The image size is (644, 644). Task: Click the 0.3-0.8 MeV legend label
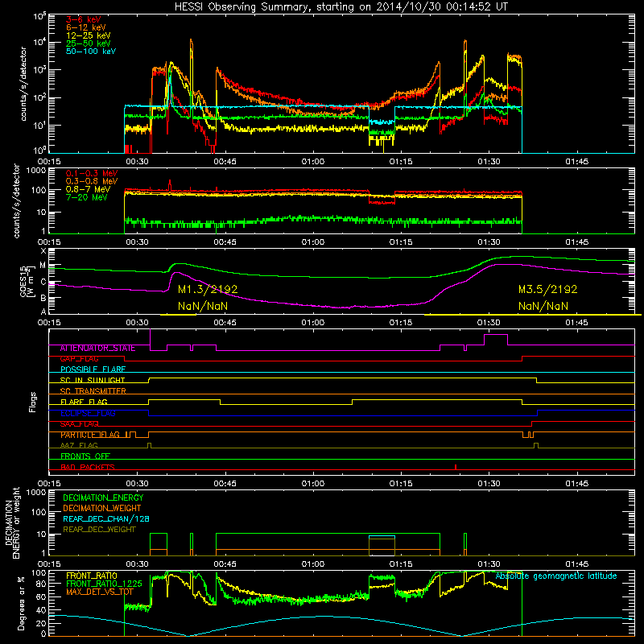click(x=92, y=181)
